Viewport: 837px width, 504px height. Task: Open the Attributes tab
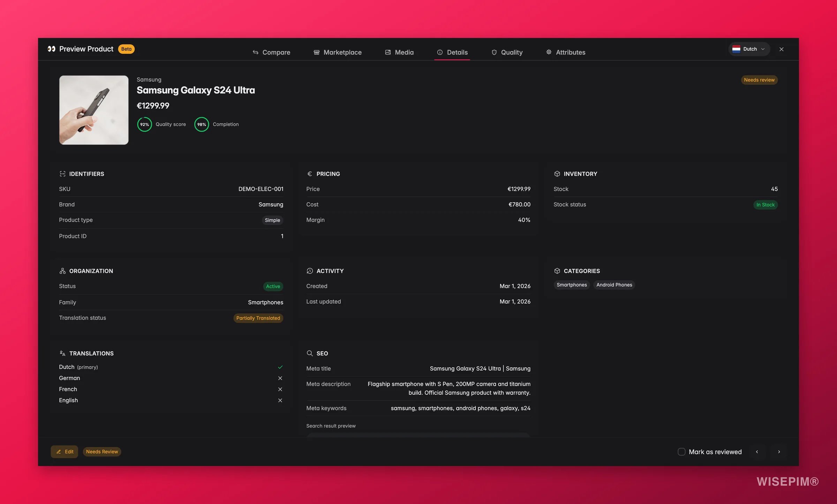click(565, 52)
